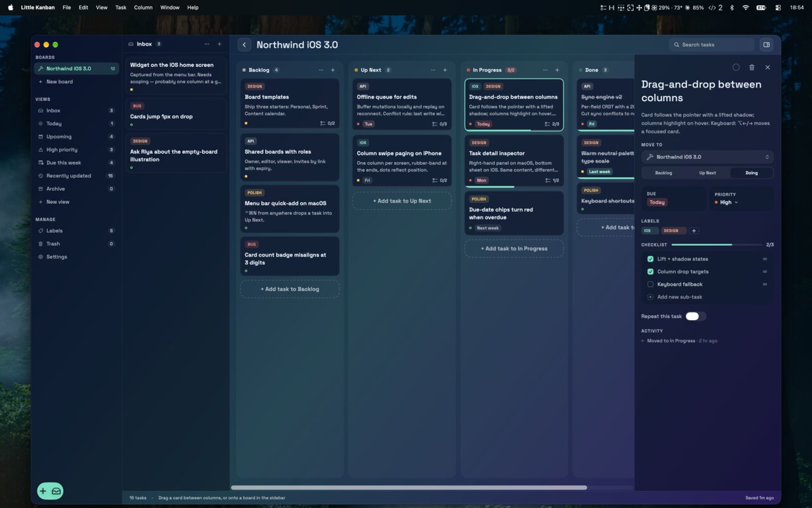The image size is (812, 508).
Task: Open inbox from floating tray icon
Action: tap(56, 491)
